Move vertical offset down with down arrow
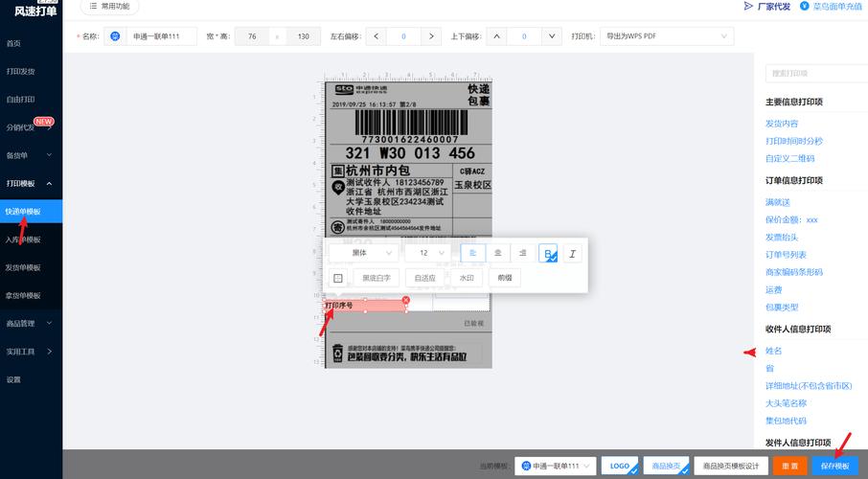Screen dimensions: 868x479 pos(551,36)
